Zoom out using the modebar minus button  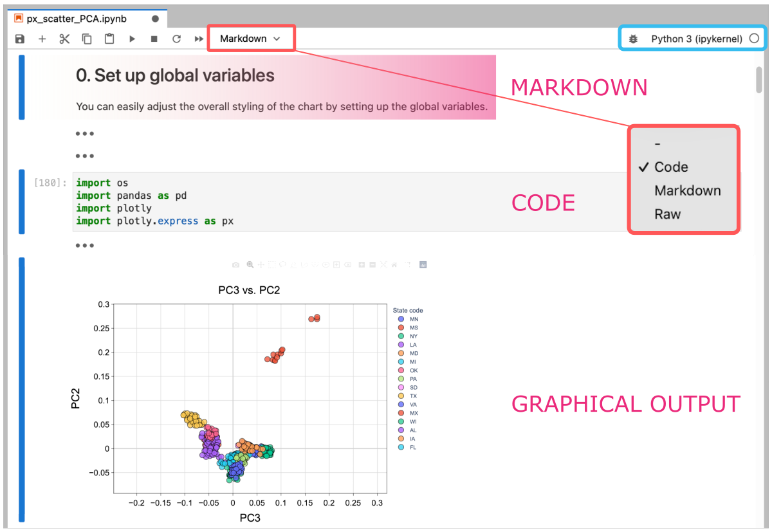[x=372, y=264]
